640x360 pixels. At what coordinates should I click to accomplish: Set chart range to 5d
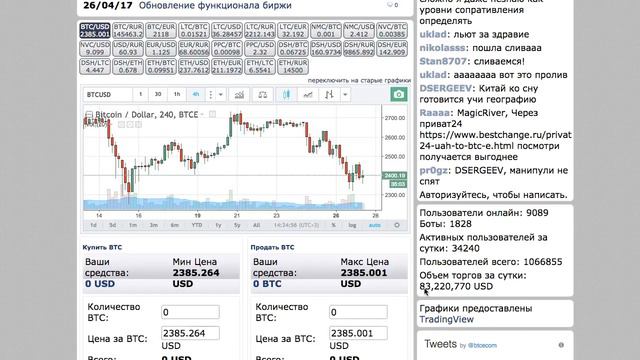tap(112, 225)
